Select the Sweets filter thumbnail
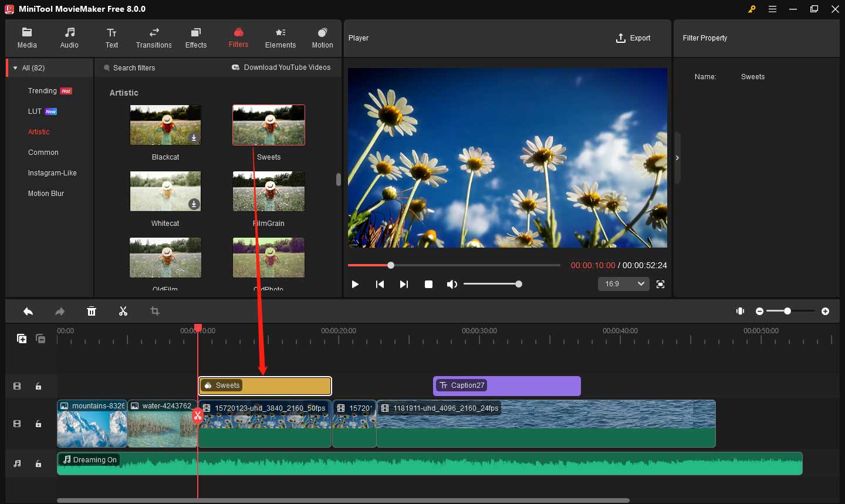 point(269,125)
